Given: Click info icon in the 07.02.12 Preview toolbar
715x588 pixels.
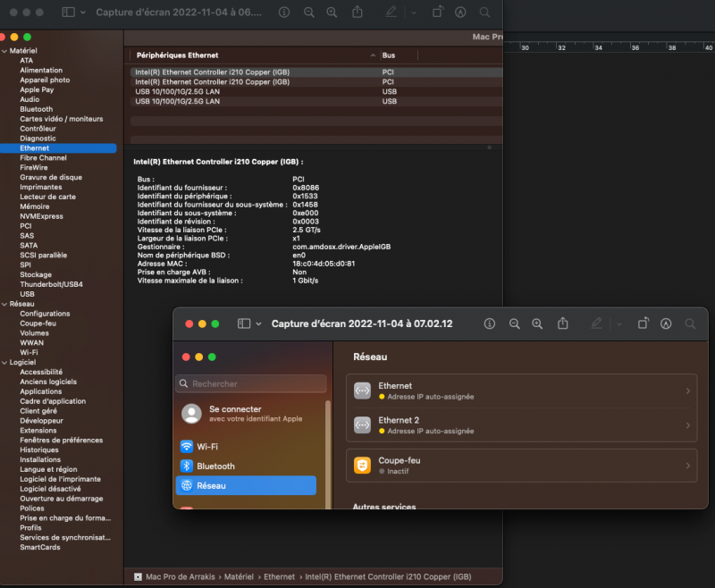Looking at the screenshot, I should coord(489,323).
